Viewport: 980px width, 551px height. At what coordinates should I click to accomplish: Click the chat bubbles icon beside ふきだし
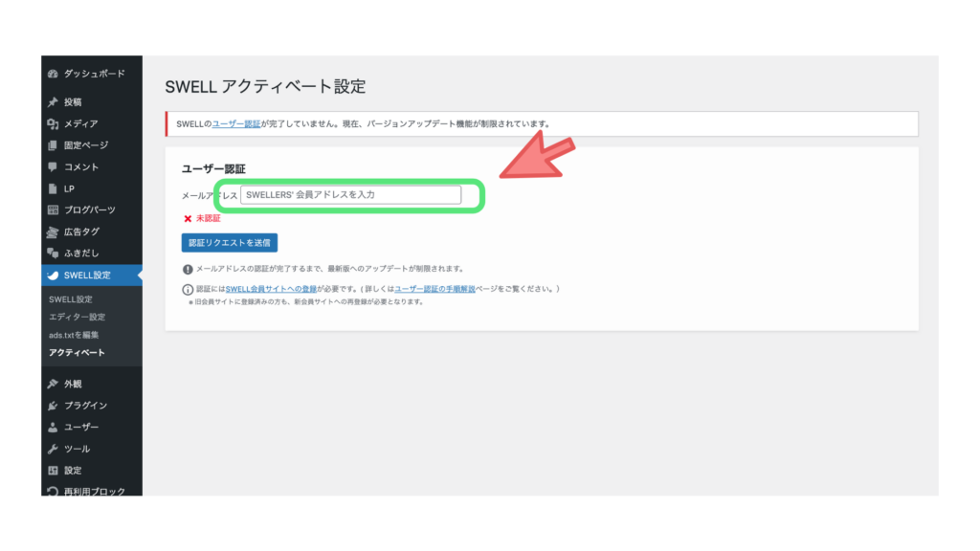pyautogui.click(x=53, y=253)
